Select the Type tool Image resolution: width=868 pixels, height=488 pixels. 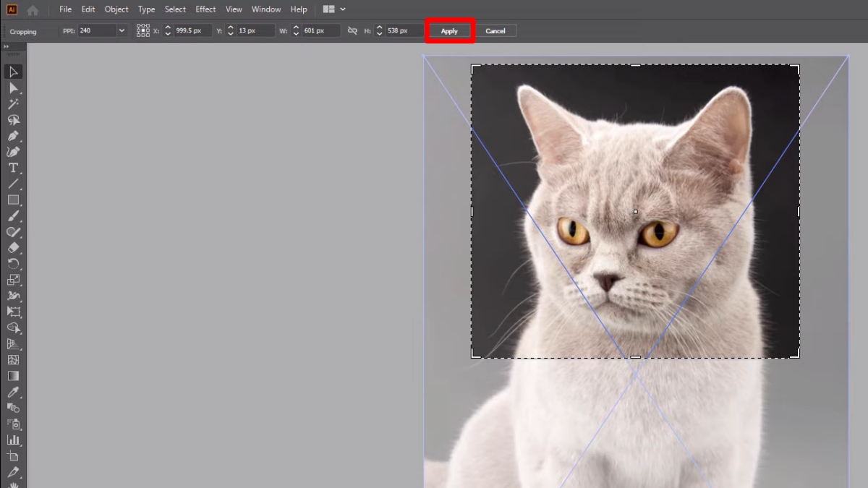click(13, 168)
